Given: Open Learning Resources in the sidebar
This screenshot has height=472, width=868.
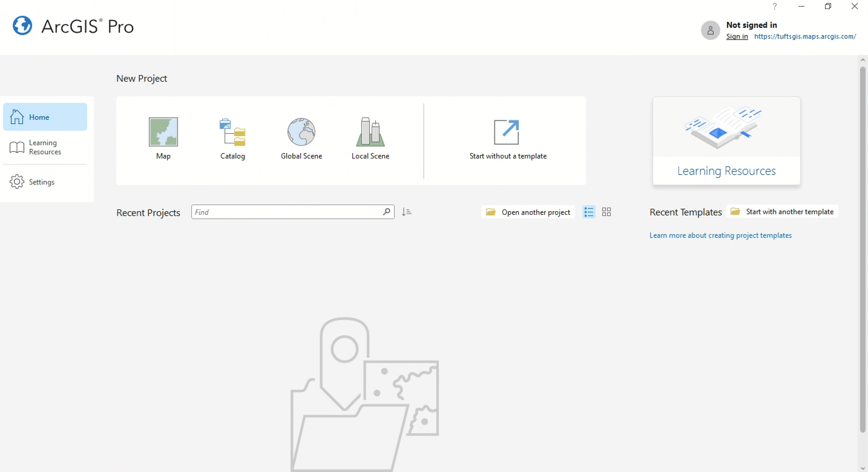Looking at the screenshot, I should click(x=45, y=147).
